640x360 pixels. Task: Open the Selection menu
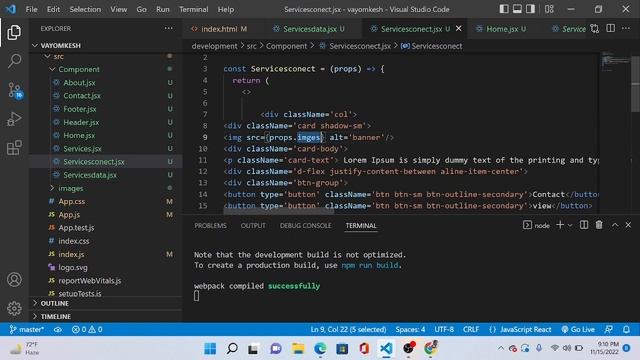(85, 9)
